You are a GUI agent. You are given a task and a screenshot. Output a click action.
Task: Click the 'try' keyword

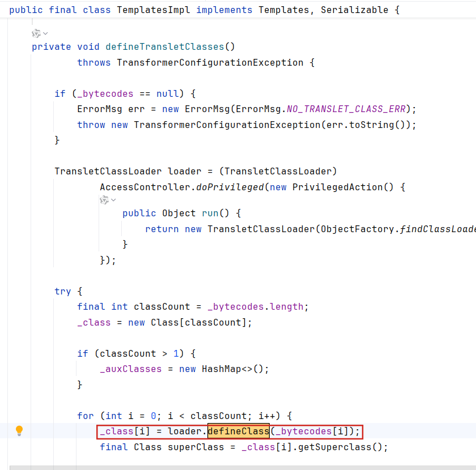tap(62, 291)
